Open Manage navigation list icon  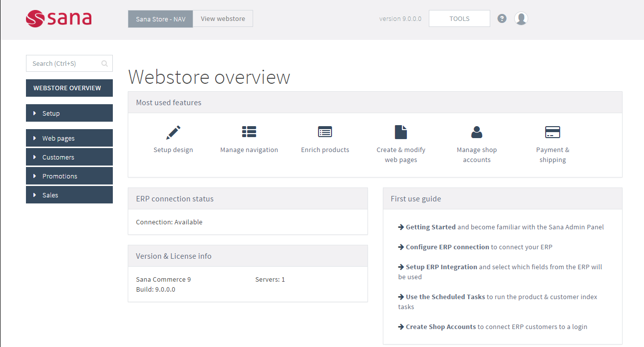point(249,132)
